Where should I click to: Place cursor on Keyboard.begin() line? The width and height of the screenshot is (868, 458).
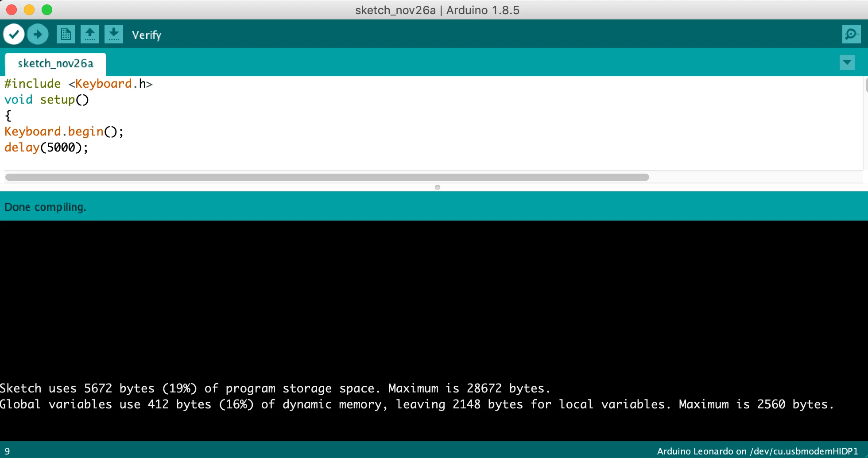click(64, 132)
